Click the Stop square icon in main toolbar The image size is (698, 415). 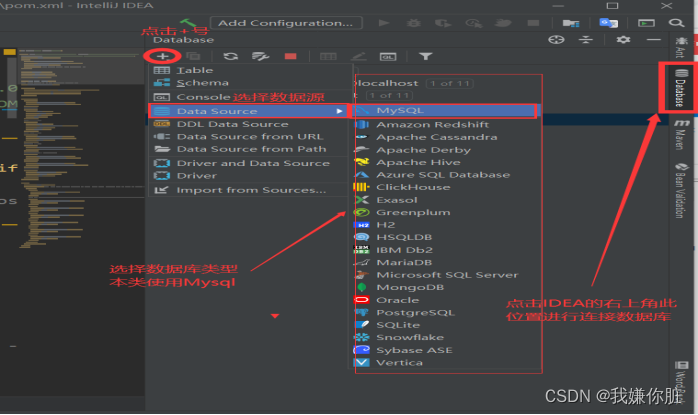(x=533, y=23)
